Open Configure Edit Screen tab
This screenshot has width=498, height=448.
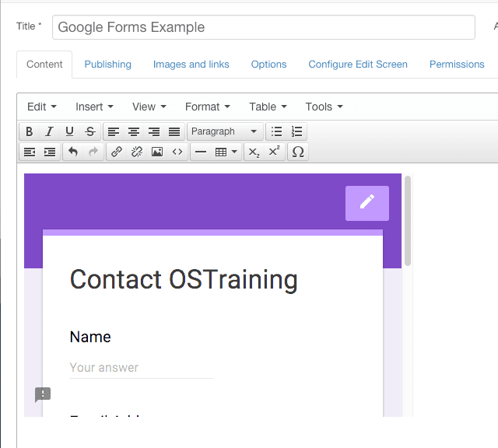pyautogui.click(x=358, y=65)
